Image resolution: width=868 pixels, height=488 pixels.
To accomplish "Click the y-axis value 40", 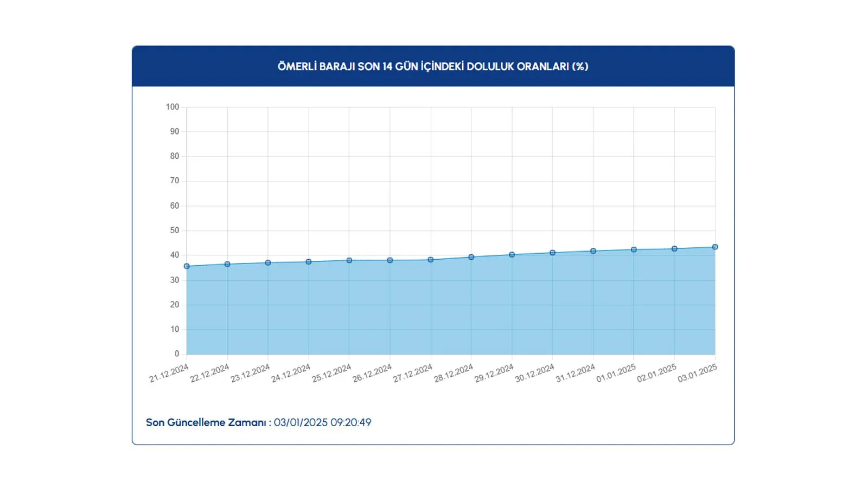I will click(175, 255).
